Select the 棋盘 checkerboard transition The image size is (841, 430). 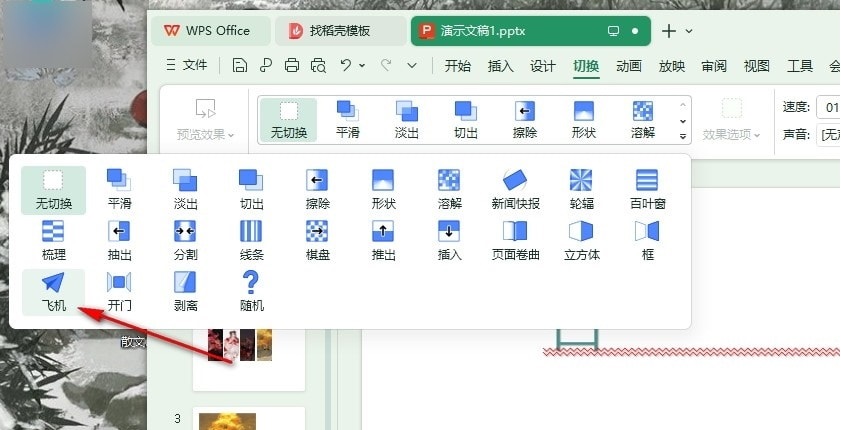(317, 240)
